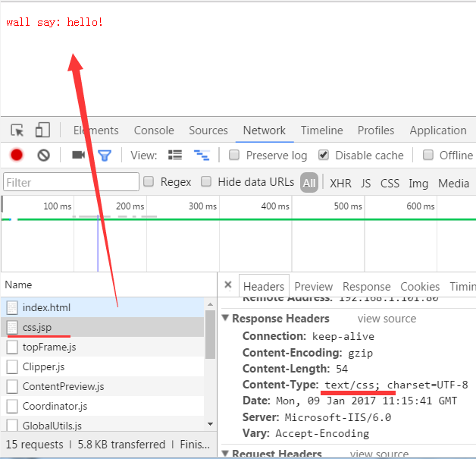Screen dimensions: 476x459
Task: Select the topFrame.js request
Action: tap(102, 347)
